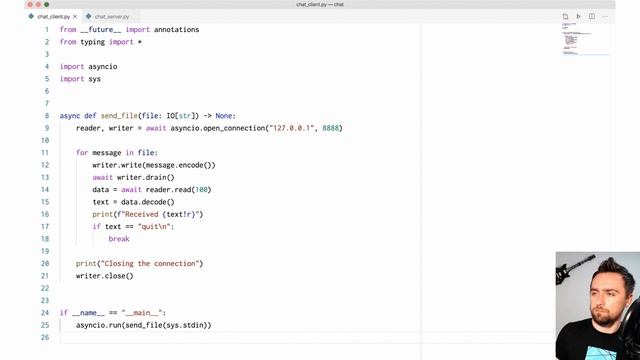The width and height of the screenshot is (640, 360).
Task: Click the "quit\n" string literal
Action: point(154,227)
